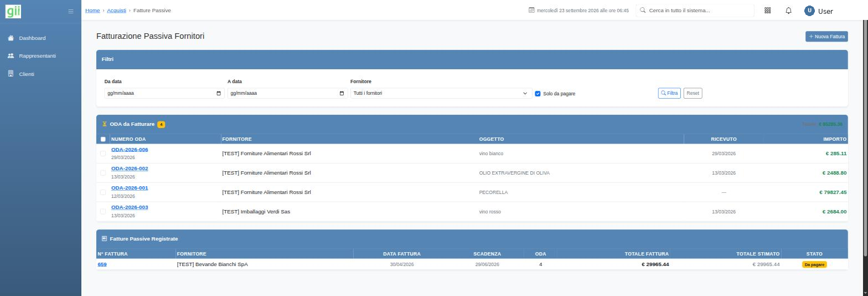Click the page vertical scrollbar
The height and width of the screenshot is (296, 868).
click(865, 139)
